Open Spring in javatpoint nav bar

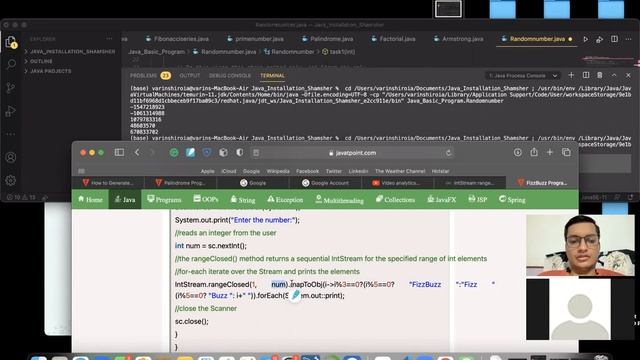[512, 199]
